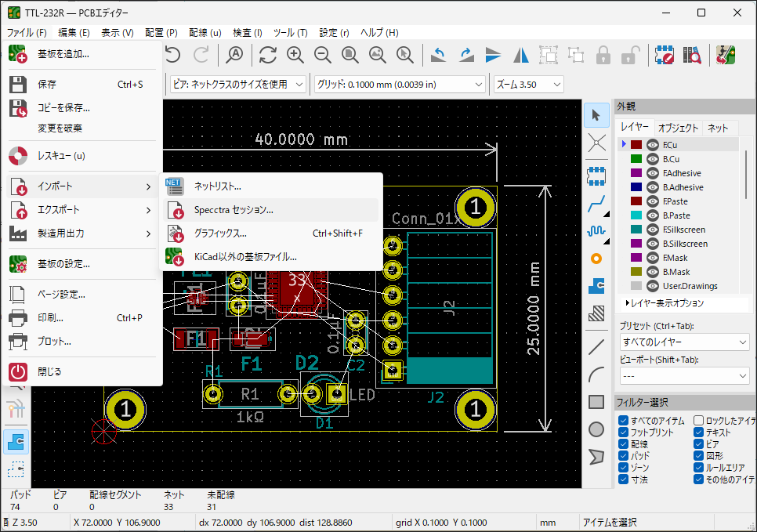The width and height of the screenshot is (757, 532).
Task: Select the Add via tool
Action: pyautogui.click(x=596, y=259)
